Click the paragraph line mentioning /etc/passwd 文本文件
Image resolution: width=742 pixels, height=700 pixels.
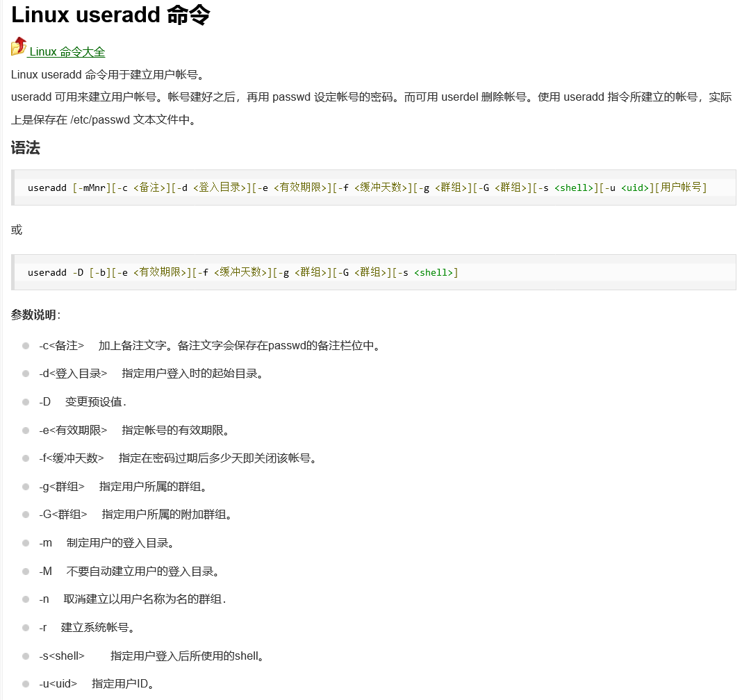103,119
